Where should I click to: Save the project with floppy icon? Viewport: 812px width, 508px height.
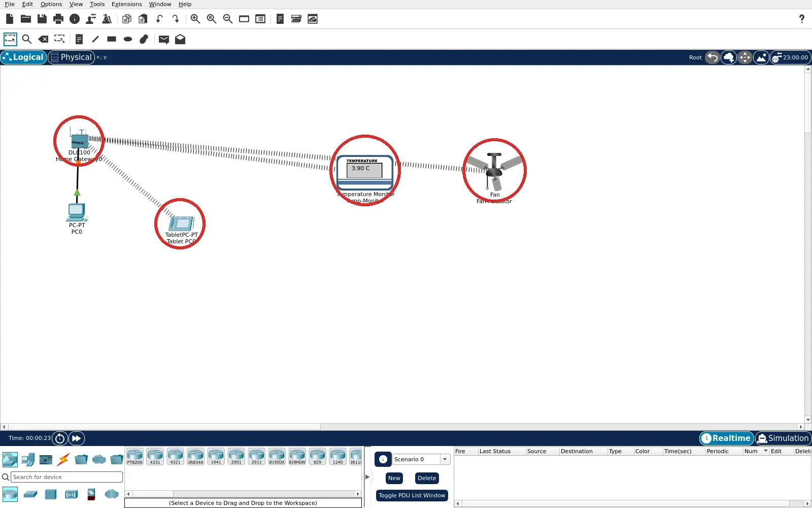pyautogui.click(x=42, y=19)
